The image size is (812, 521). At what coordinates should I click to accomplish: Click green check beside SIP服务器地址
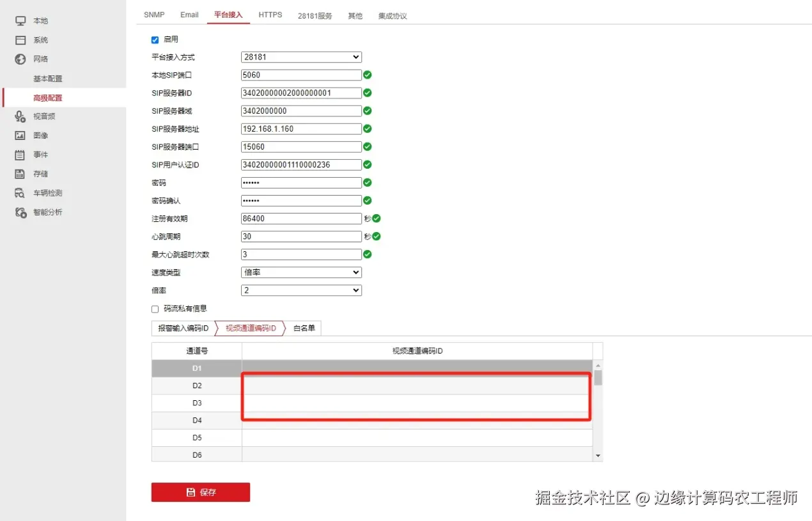[368, 128]
